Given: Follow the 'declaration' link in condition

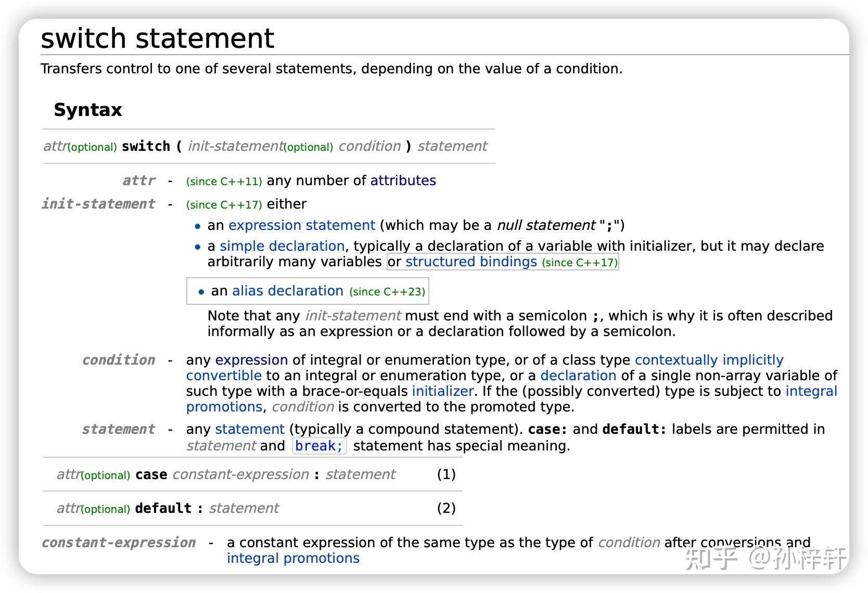Looking at the screenshot, I should coord(578,376).
